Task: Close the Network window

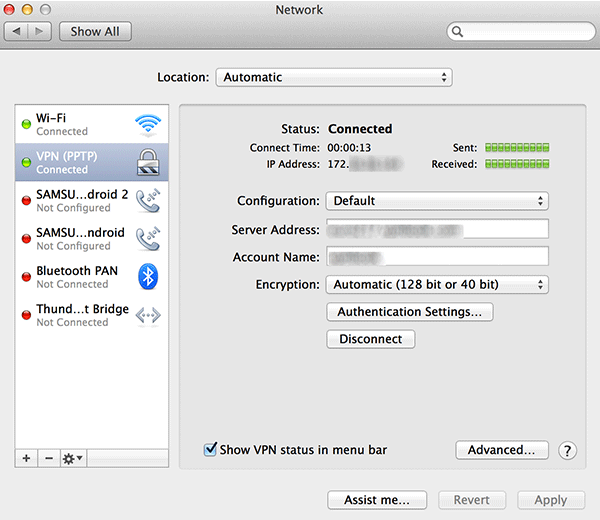Action: click(x=9, y=9)
